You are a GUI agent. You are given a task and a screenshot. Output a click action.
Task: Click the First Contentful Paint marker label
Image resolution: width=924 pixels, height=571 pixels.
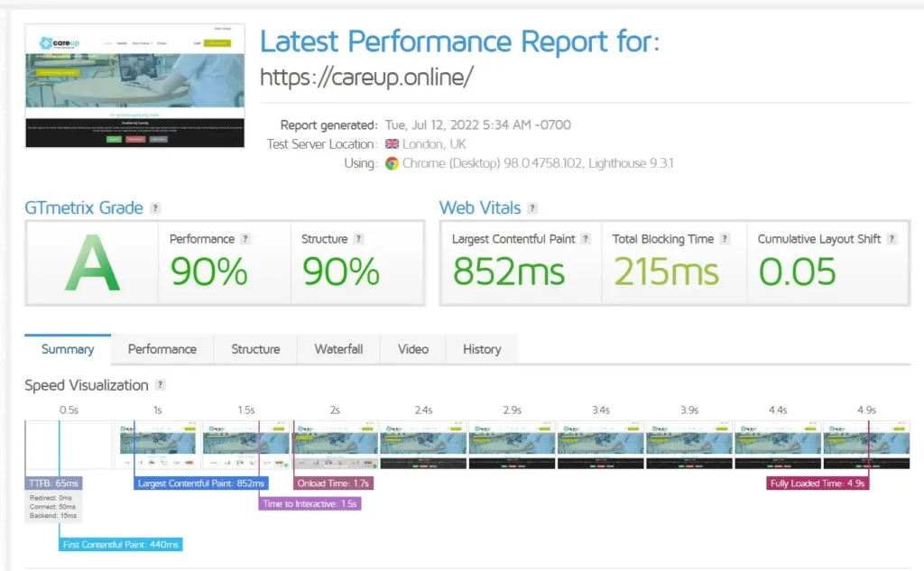[121, 545]
